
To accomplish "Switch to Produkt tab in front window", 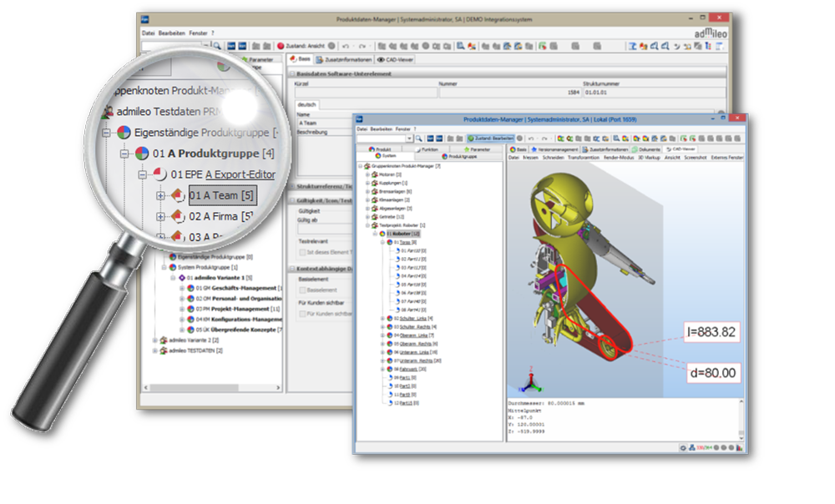I will tap(380, 149).
